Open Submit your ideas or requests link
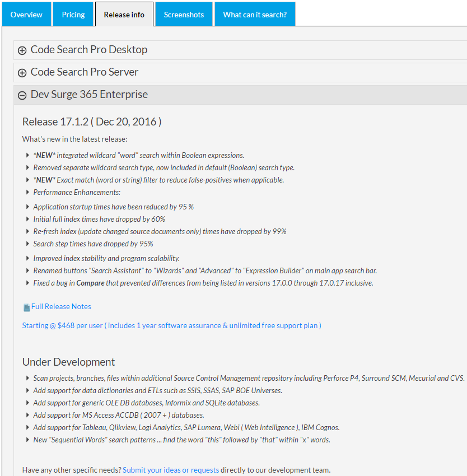 (171, 470)
